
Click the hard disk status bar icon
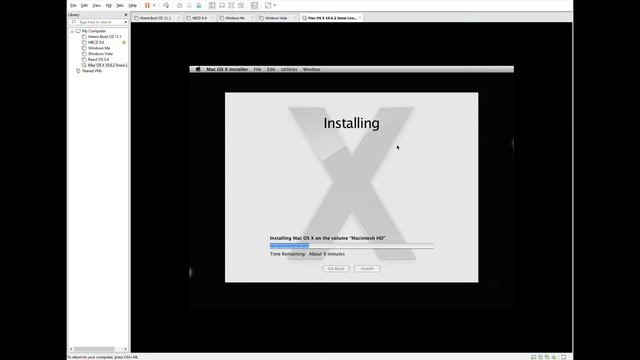[533, 357]
